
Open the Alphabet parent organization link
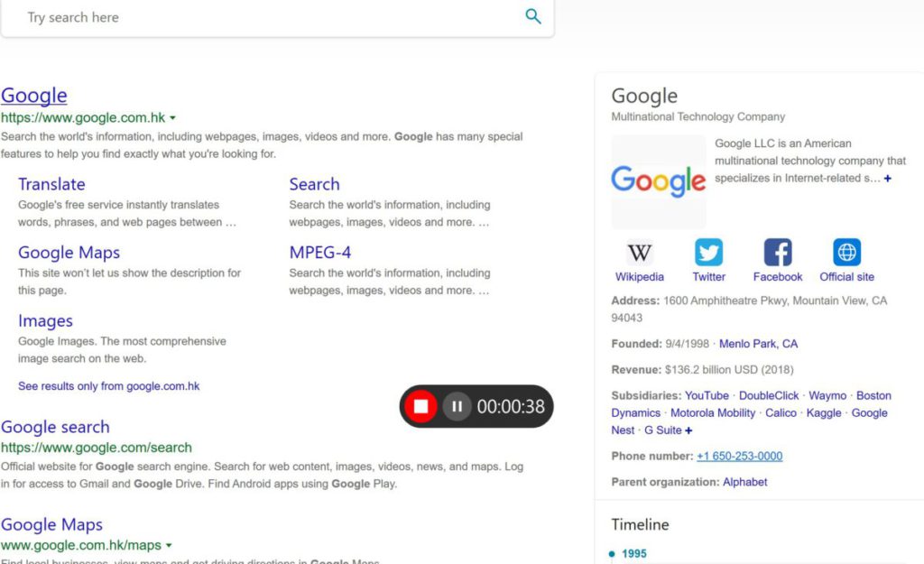[744, 482]
